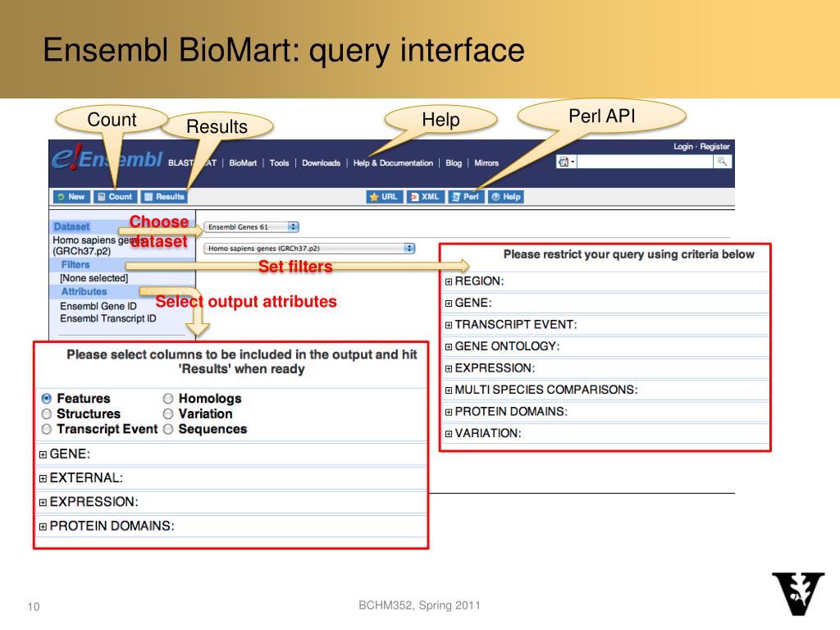Expand the TRANSCRIPT EVENT filter section
Viewport: 840px width, 630px height.
click(449, 325)
